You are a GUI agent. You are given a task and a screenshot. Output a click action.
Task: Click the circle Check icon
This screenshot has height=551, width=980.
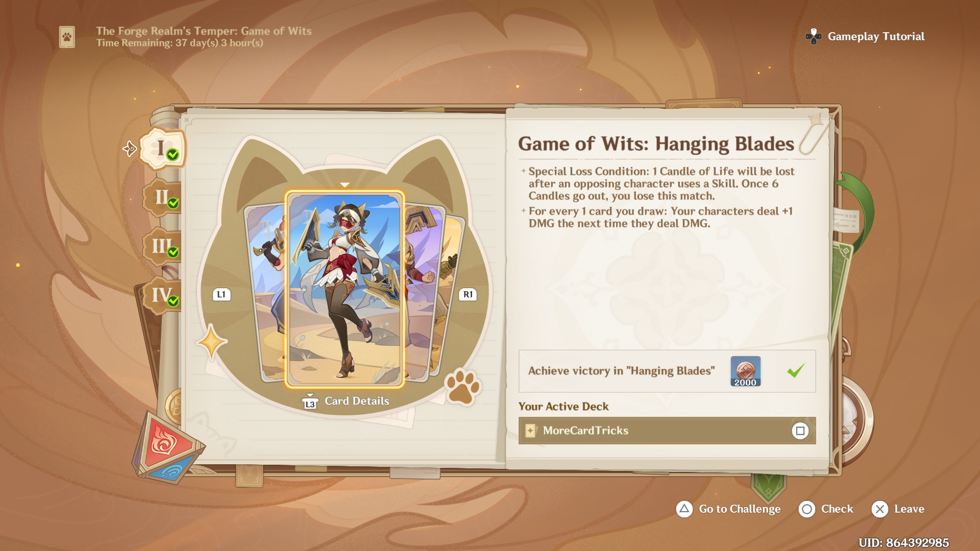pyautogui.click(x=806, y=509)
